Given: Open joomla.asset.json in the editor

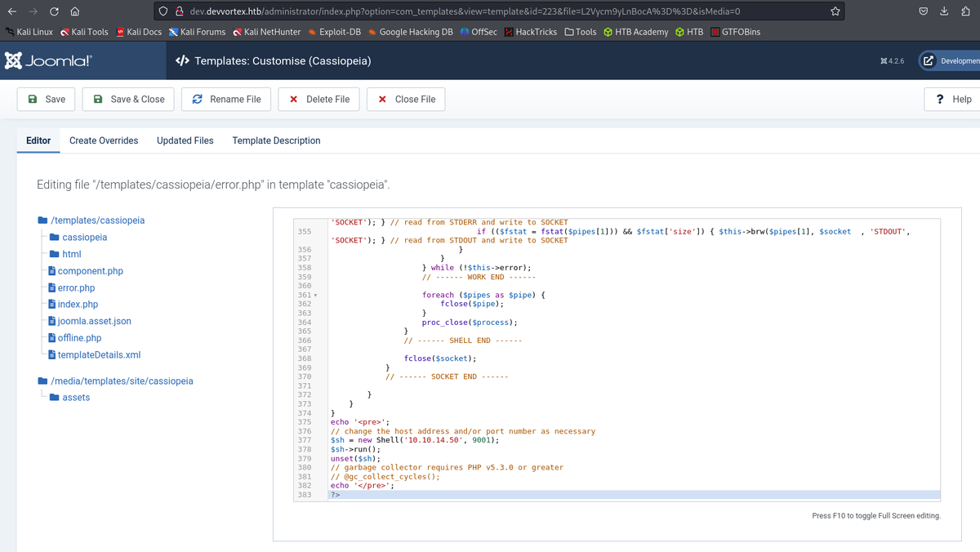Looking at the screenshot, I should (x=95, y=321).
